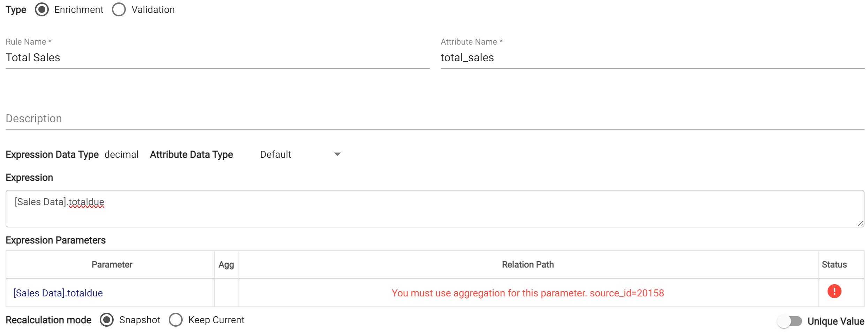
Task: Click the Parameter column header
Action: tap(112, 265)
